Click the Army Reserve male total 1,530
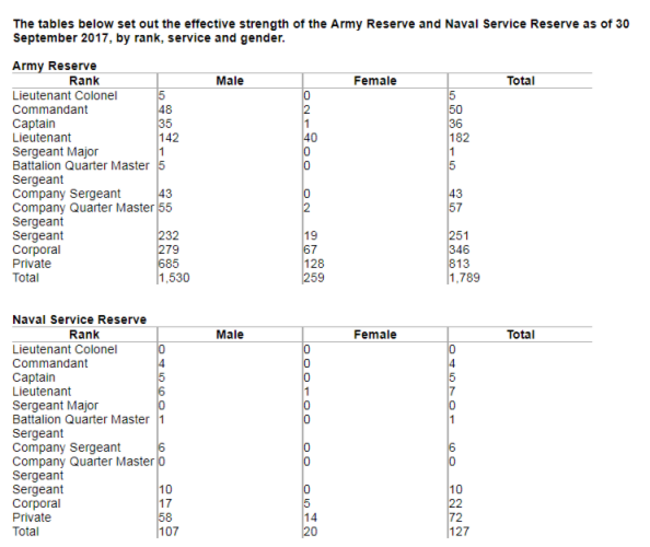 pyautogui.click(x=174, y=279)
